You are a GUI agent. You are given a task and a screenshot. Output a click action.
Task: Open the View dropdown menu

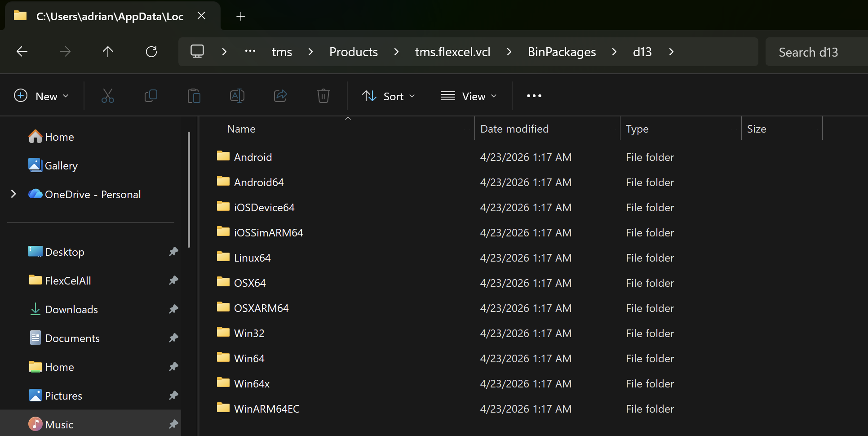point(469,96)
